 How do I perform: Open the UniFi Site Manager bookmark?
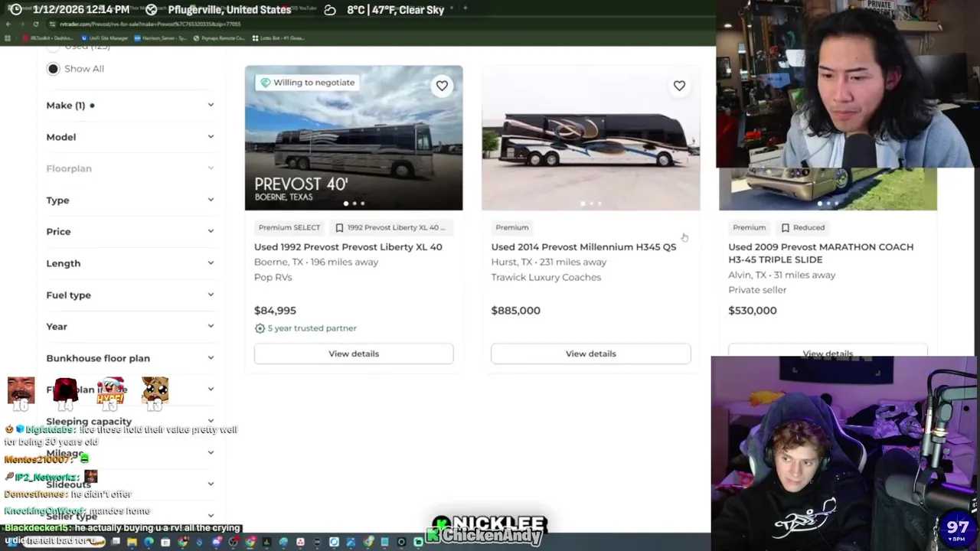106,38
